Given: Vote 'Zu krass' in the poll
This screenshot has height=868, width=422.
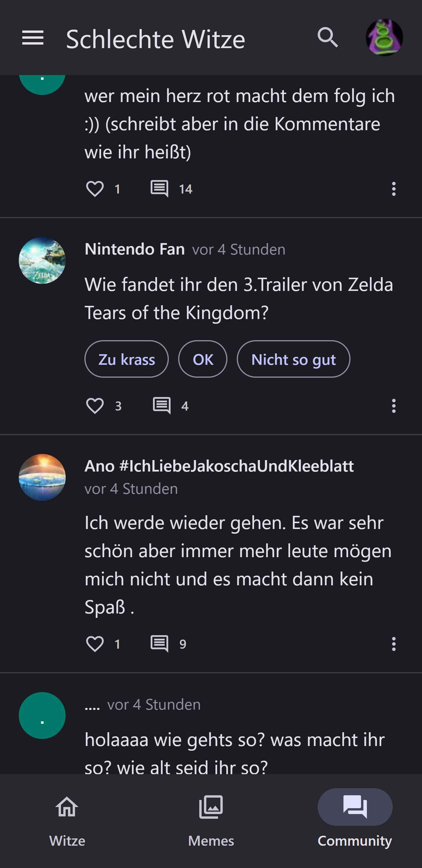Looking at the screenshot, I should 127,359.
